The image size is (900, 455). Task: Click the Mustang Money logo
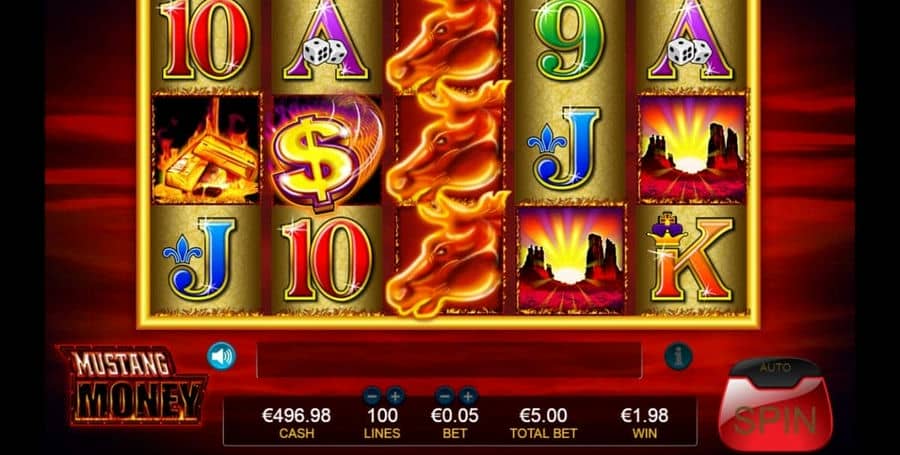coord(132,385)
